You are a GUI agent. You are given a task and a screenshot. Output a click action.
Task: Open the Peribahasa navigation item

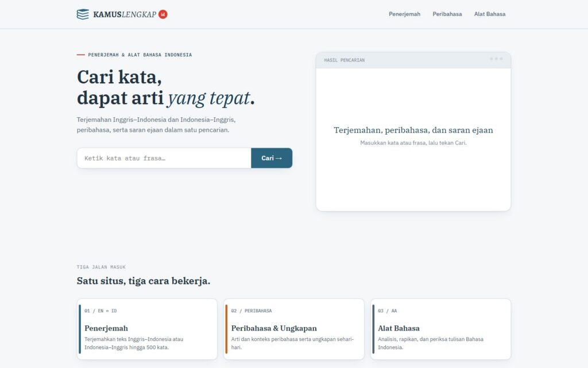(x=447, y=14)
